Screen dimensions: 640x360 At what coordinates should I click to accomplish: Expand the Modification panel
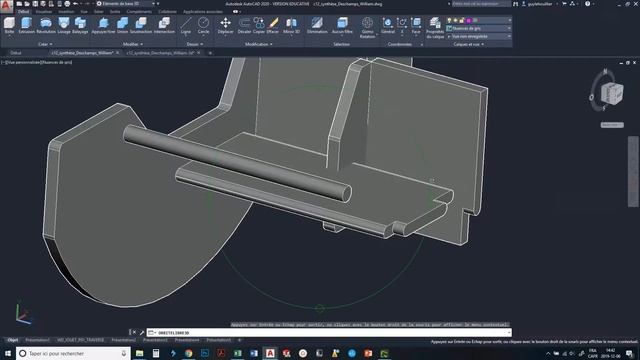259,44
